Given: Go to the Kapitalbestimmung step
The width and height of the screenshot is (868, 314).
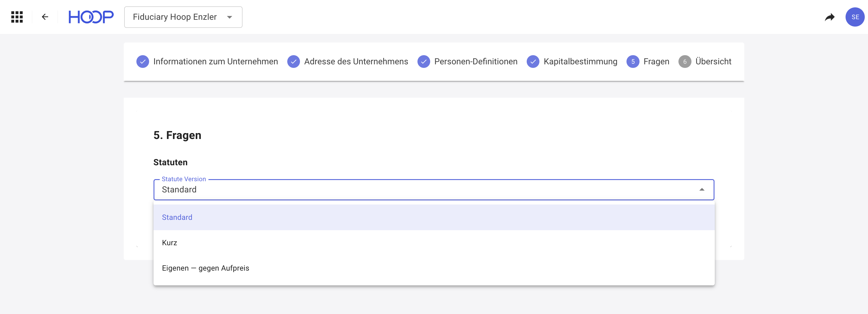Looking at the screenshot, I should pyautogui.click(x=580, y=62).
